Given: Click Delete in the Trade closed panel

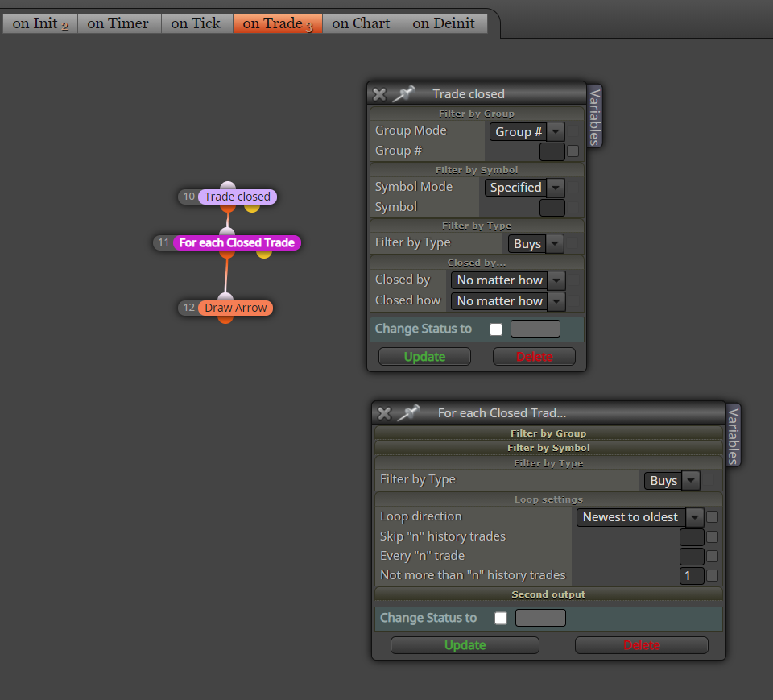Looking at the screenshot, I should point(534,357).
